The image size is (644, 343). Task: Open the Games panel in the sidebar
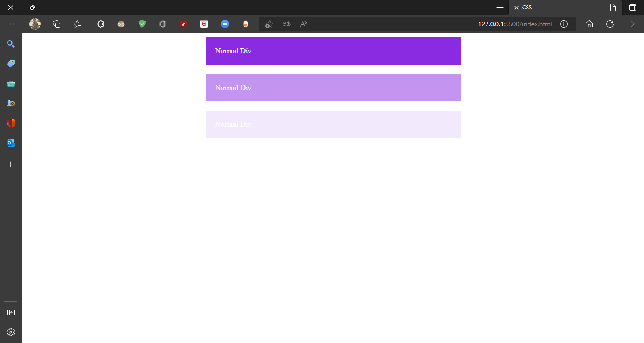coord(11,103)
